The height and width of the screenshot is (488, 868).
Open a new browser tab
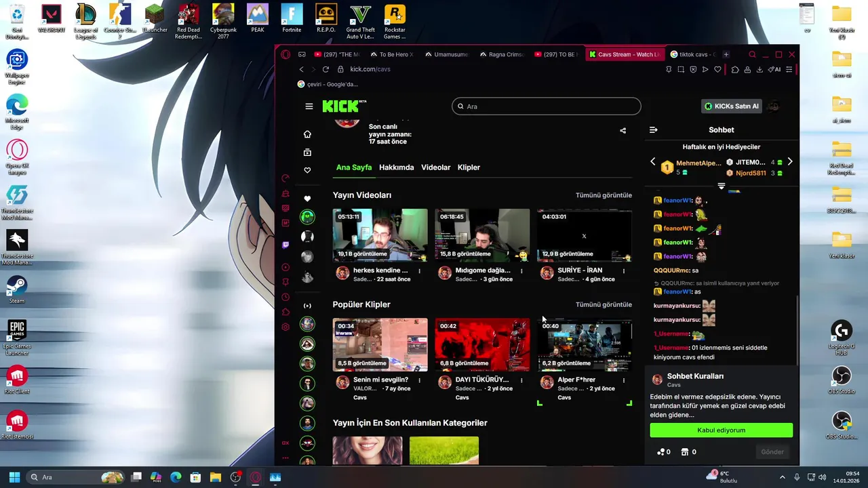(726, 54)
